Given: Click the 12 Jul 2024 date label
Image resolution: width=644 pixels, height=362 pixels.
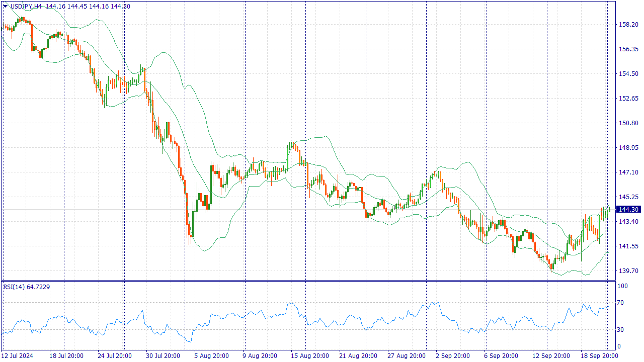Looking at the screenshot, I should coord(18,356).
